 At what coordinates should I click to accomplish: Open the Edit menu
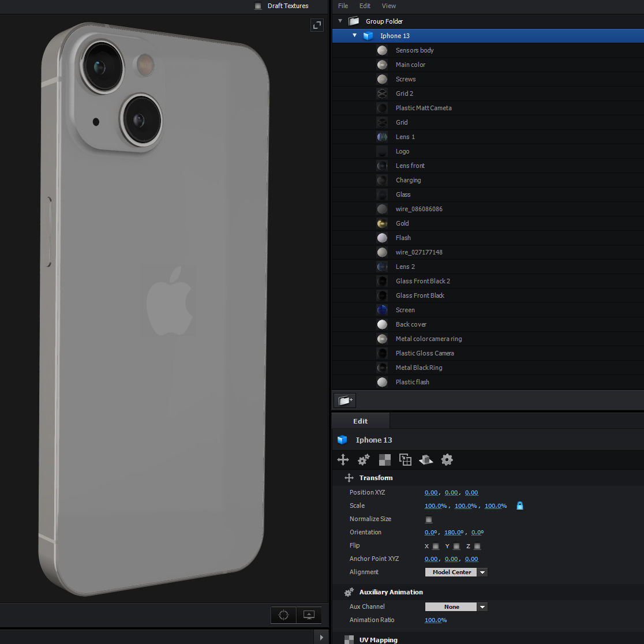pyautogui.click(x=365, y=6)
